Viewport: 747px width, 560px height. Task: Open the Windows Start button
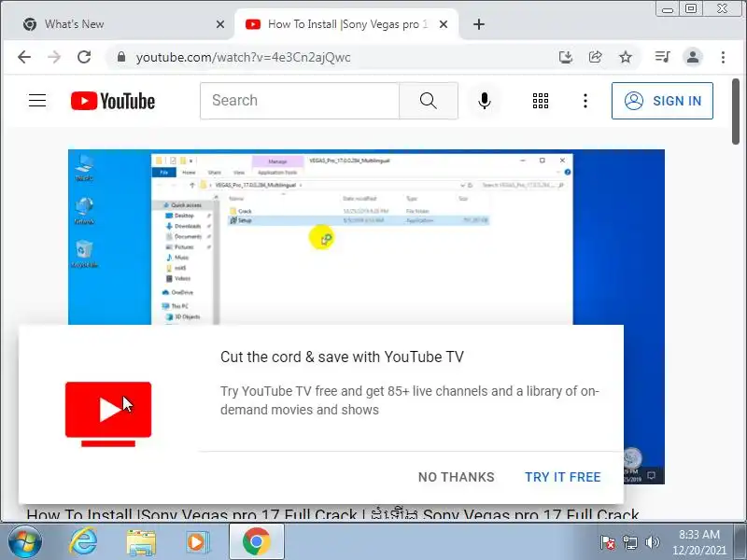click(25, 542)
